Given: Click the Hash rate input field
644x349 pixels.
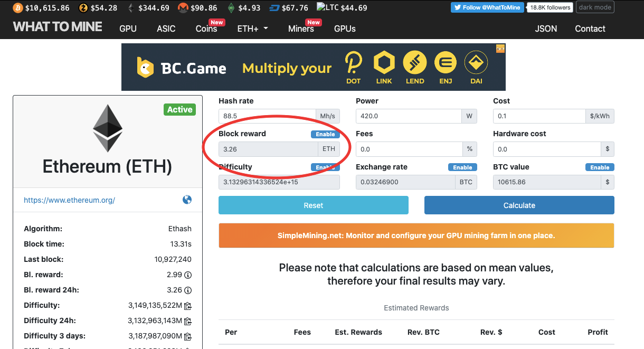Looking at the screenshot, I should coord(267,116).
